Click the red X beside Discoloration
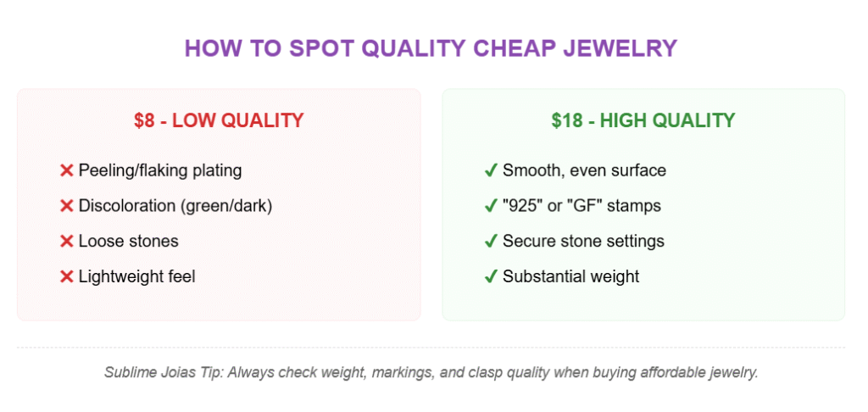This screenshot has height=412, width=868. pos(66,206)
